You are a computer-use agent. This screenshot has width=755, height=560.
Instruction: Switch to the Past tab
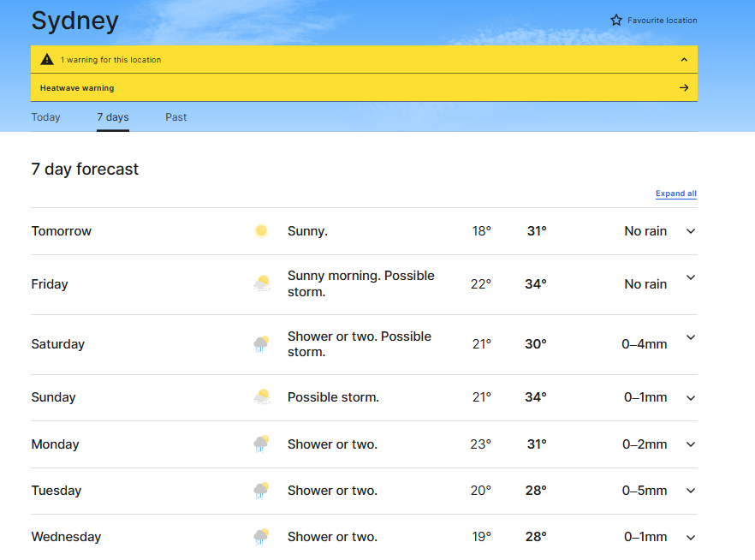click(x=176, y=117)
